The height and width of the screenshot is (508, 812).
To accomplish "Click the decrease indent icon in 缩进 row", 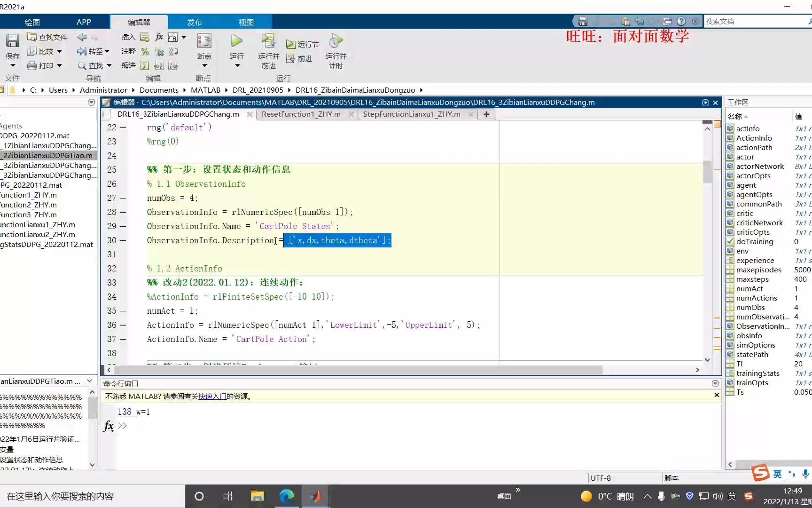I will 173,65.
